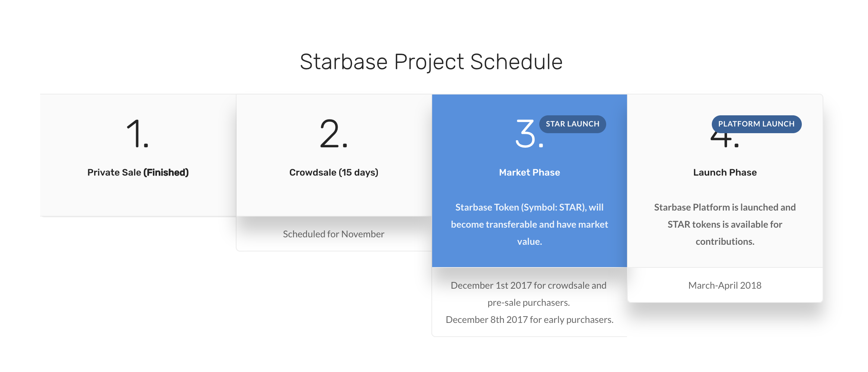Click the Starbase Project Schedule heading

[x=431, y=62]
